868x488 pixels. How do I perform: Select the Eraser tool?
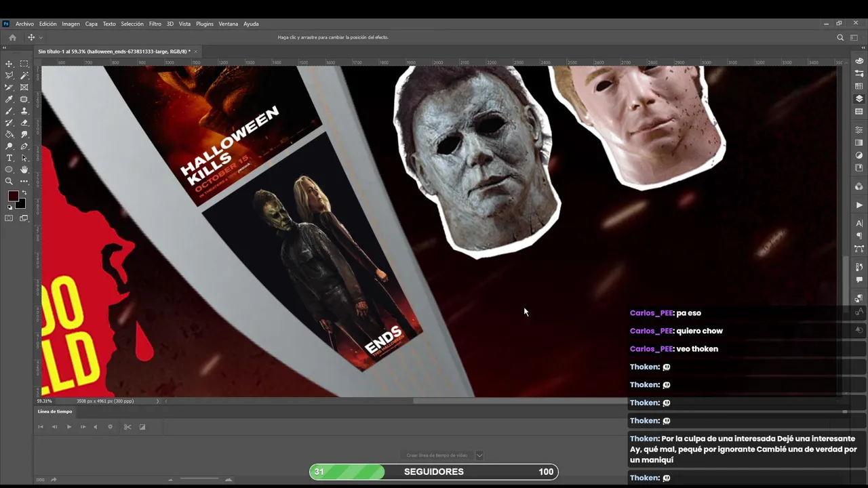(x=24, y=123)
